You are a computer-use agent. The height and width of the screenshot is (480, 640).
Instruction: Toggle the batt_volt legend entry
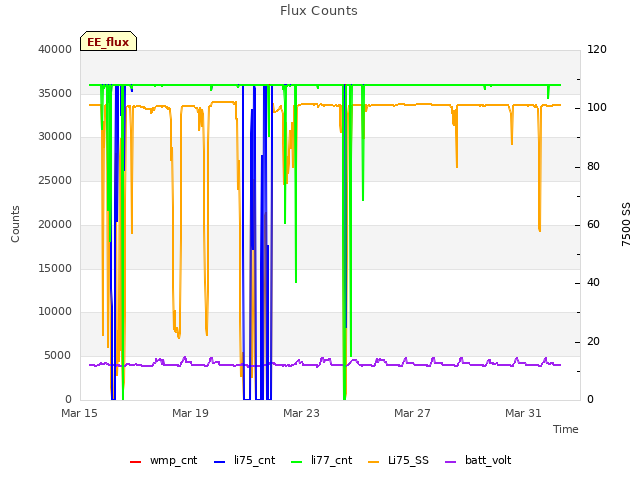[478, 460]
